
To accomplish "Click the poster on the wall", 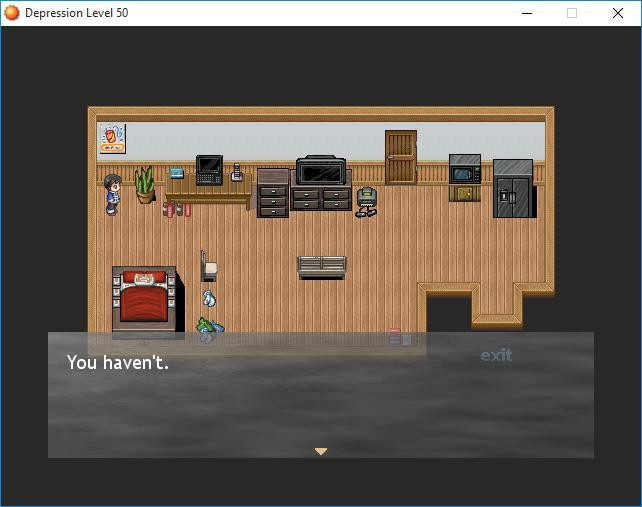I will (112, 139).
